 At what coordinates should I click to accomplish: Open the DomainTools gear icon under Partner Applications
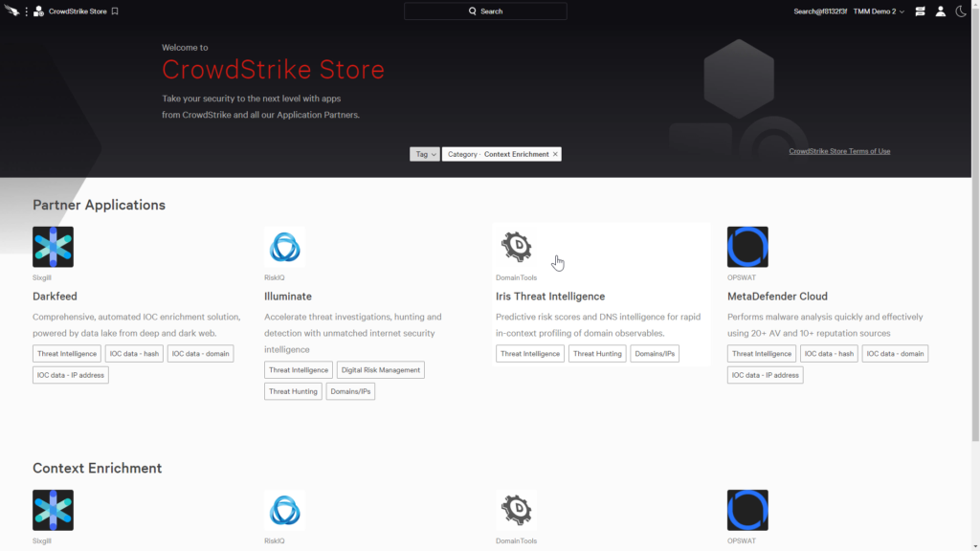click(516, 247)
